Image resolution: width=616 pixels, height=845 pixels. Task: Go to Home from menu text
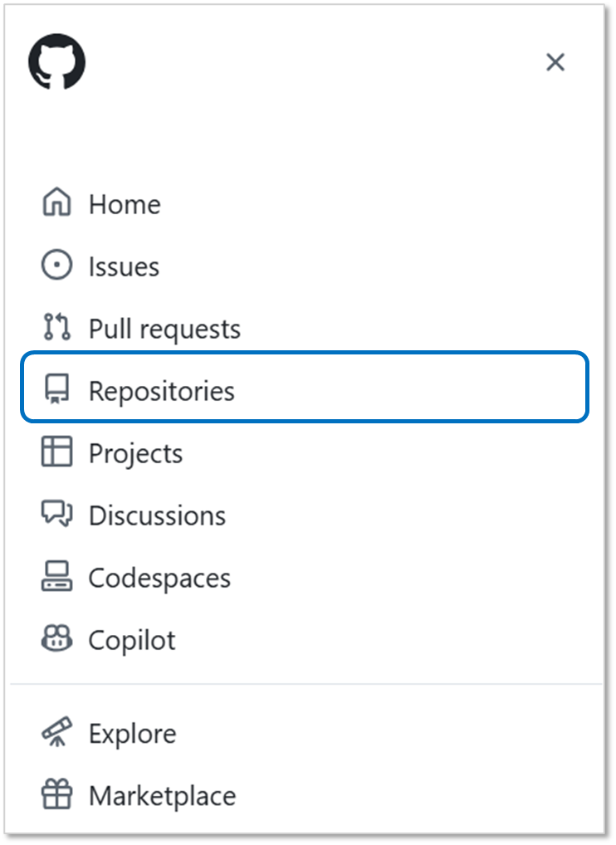point(125,204)
